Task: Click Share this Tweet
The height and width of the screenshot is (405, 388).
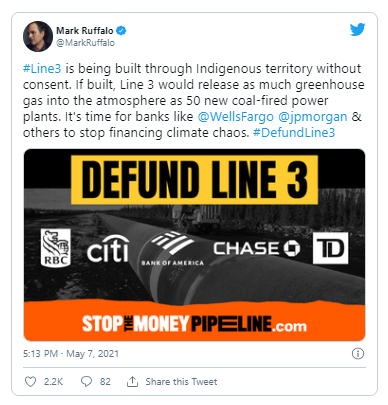Action: coord(181,381)
